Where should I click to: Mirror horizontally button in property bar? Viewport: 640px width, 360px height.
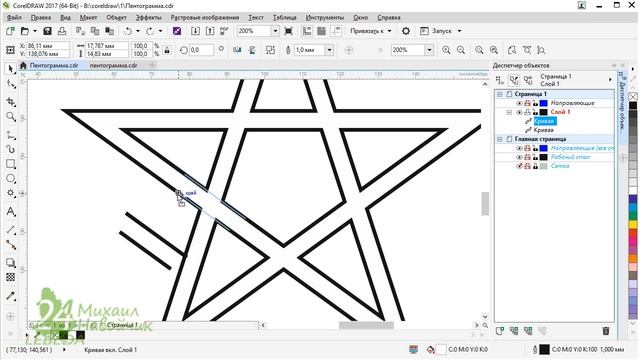tap(237, 50)
